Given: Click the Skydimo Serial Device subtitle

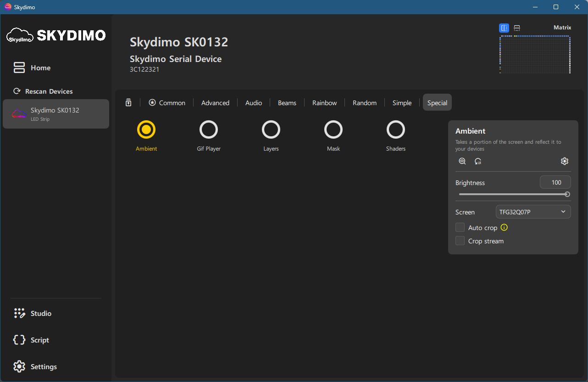Looking at the screenshot, I should [176, 59].
